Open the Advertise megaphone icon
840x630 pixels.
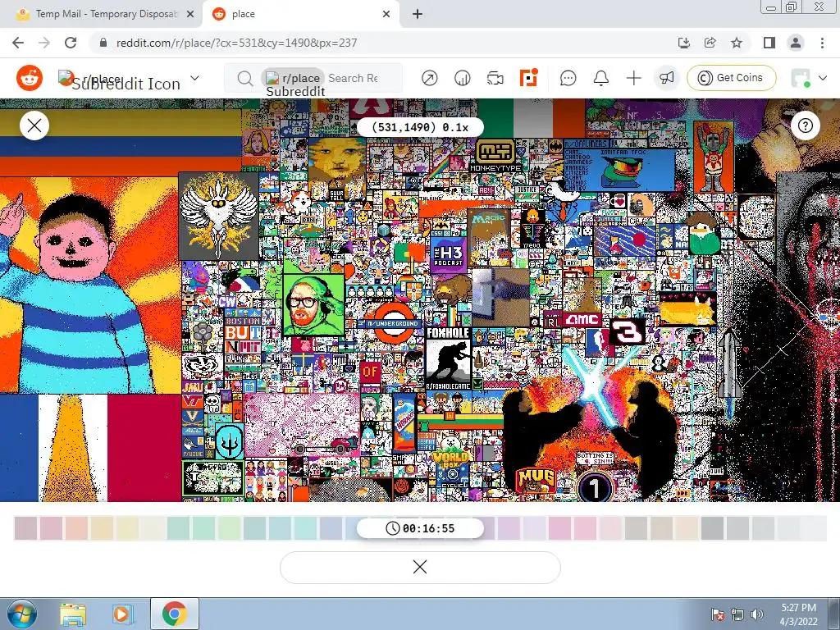(x=667, y=78)
